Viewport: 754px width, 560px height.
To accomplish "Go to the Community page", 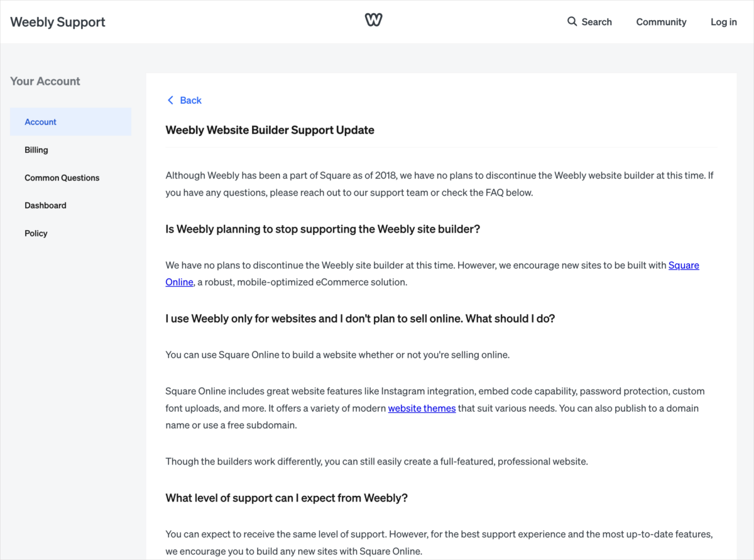I will pyautogui.click(x=661, y=22).
